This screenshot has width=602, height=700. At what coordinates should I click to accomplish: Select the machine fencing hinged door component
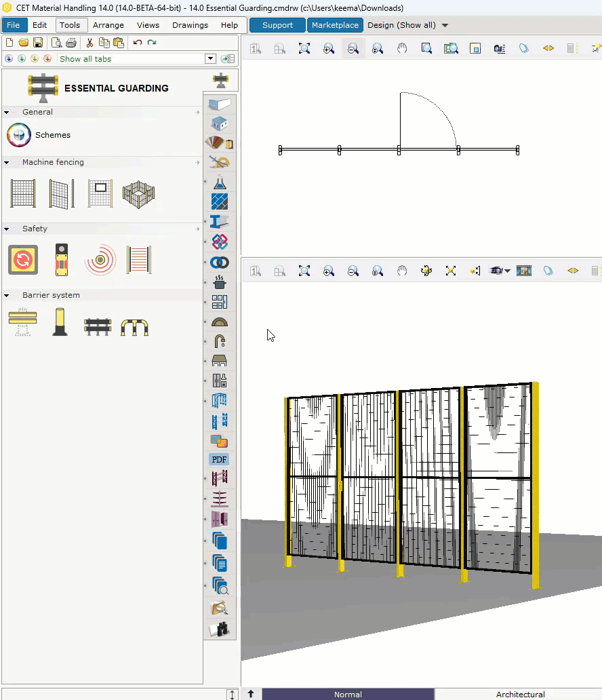pos(62,194)
